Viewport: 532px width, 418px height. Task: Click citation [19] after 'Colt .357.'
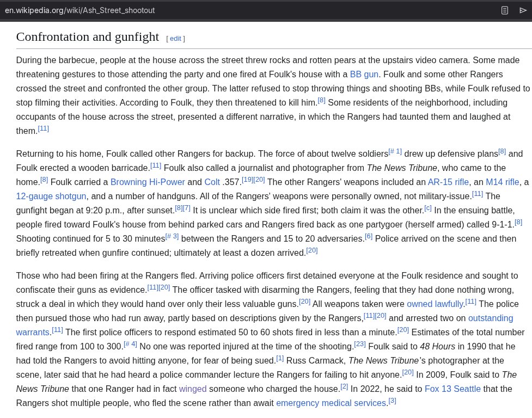point(247,180)
